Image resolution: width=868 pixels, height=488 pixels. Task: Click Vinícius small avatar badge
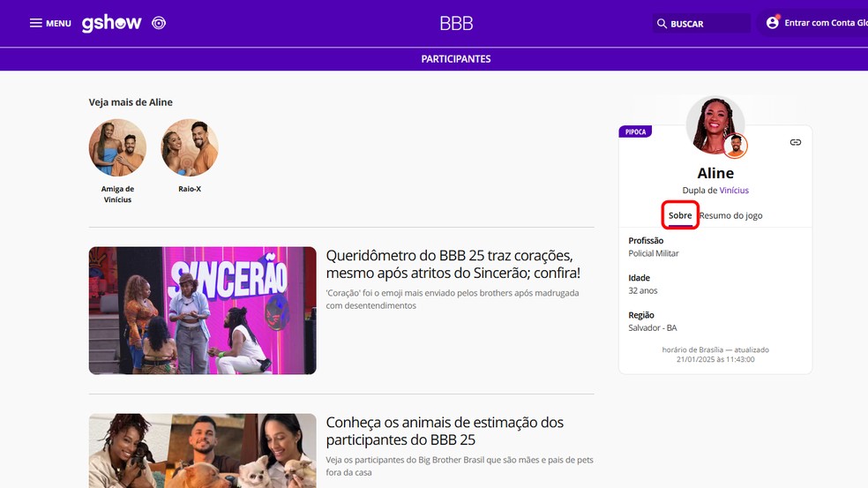point(736,146)
